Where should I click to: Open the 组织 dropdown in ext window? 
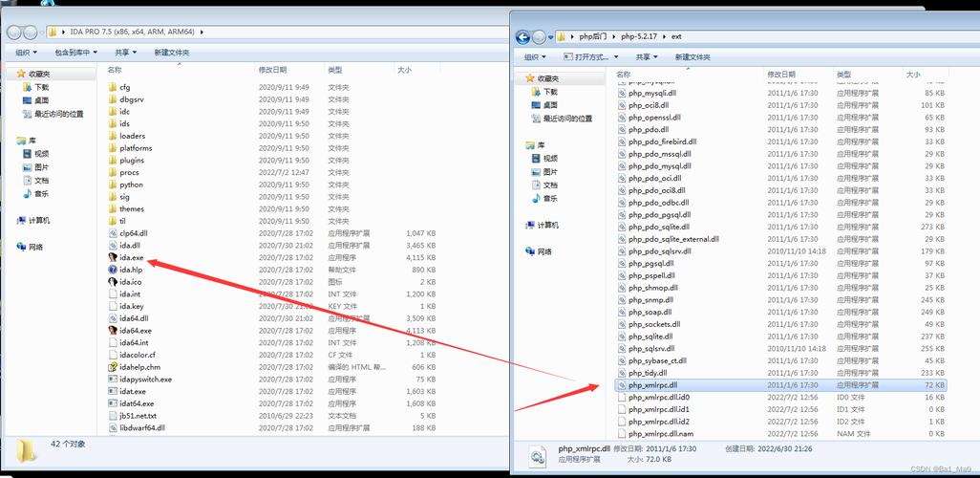[534, 57]
